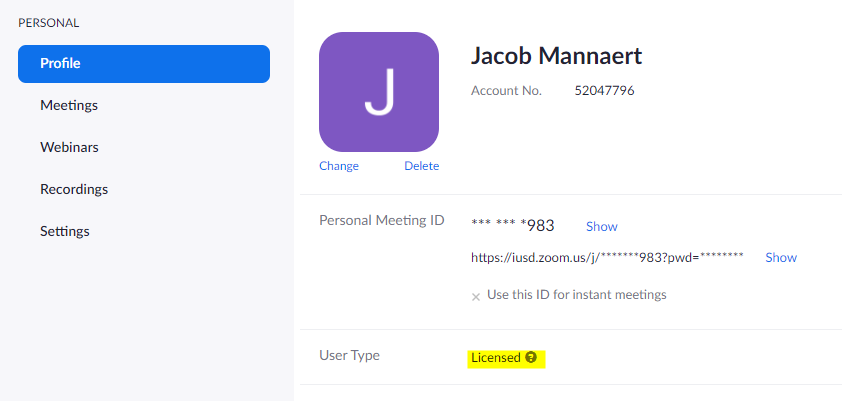Click the User Type label
Viewport: 842px width, 401px height.
[x=349, y=355]
